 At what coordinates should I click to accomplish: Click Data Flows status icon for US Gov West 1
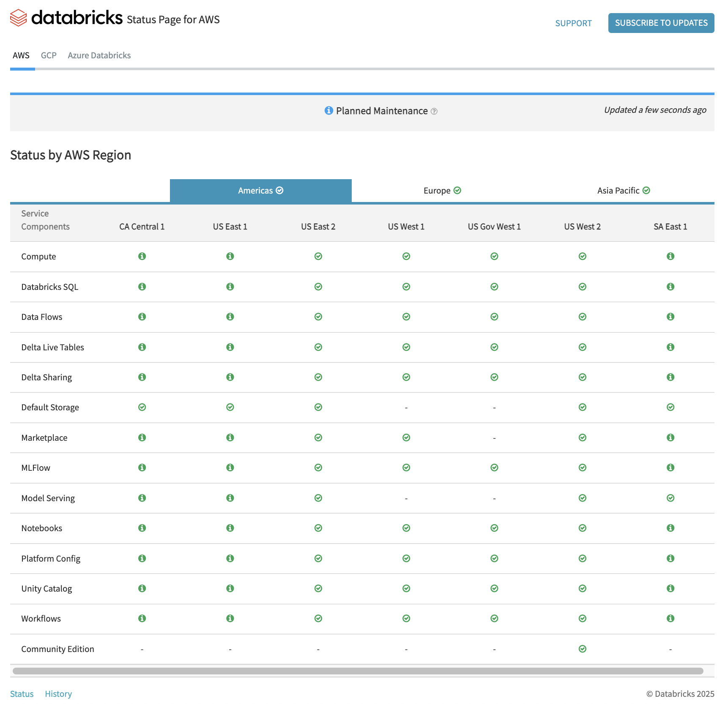pos(494,317)
